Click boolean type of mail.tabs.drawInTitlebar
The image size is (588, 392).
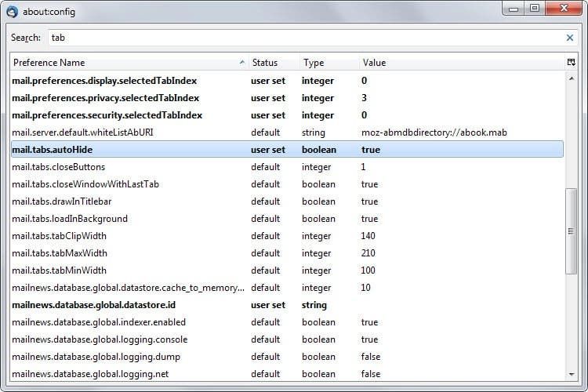tap(319, 201)
